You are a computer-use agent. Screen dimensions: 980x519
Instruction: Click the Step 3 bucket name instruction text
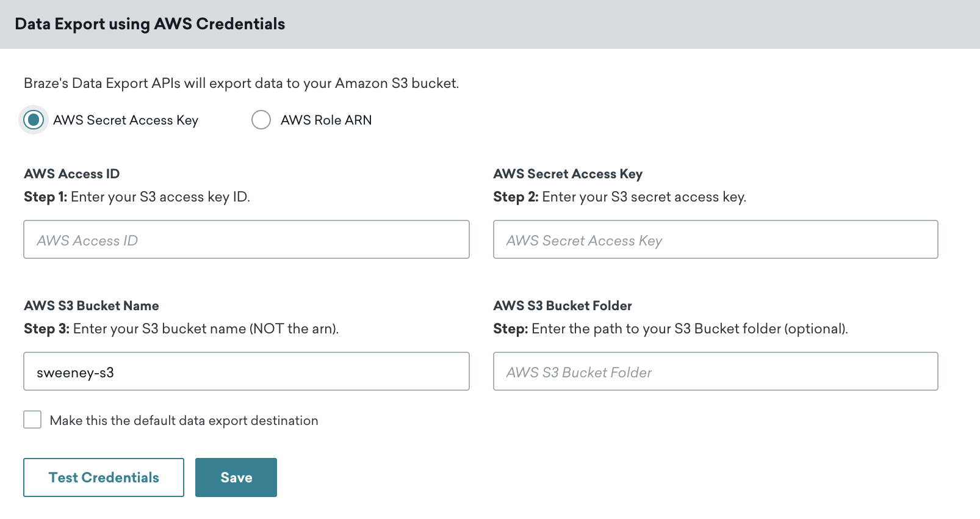181,328
